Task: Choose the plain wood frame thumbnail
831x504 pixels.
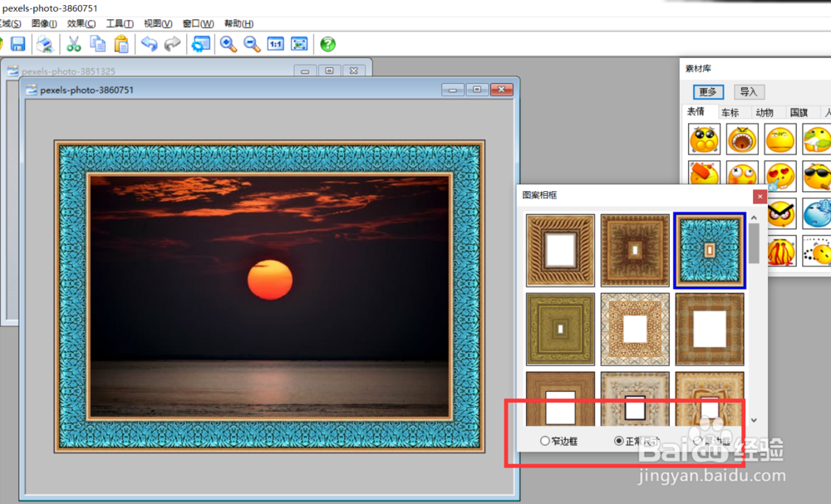Action: point(560,399)
